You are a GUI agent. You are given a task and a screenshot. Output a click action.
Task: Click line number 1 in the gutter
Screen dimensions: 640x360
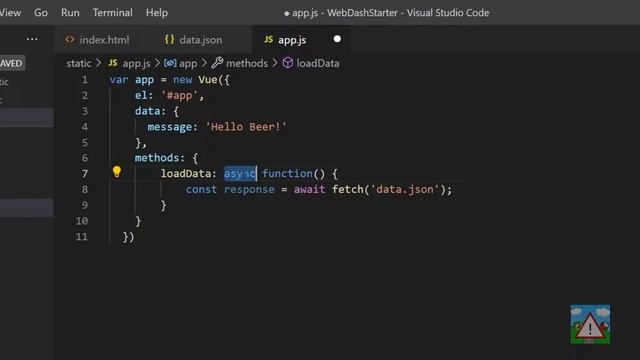84,80
